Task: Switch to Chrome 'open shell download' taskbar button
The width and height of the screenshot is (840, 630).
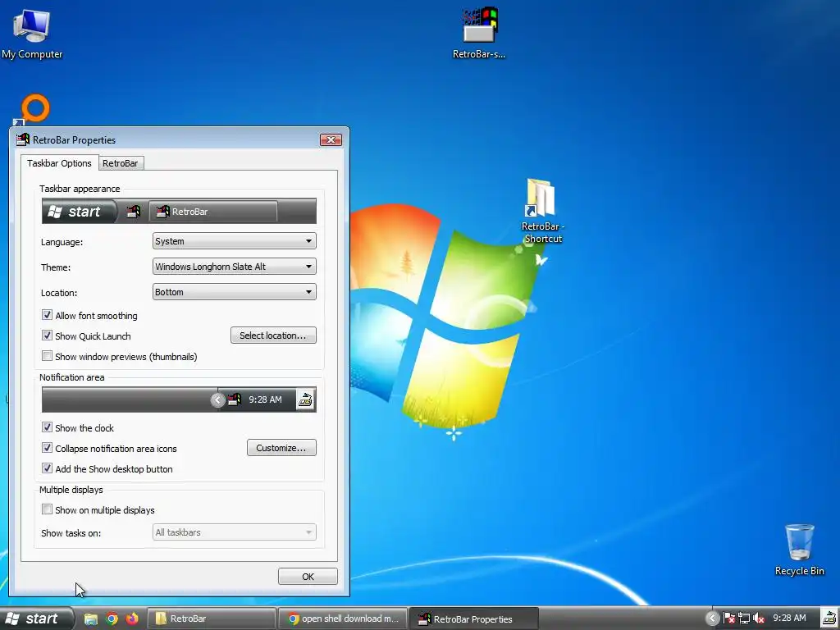Action: (x=343, y=619)
